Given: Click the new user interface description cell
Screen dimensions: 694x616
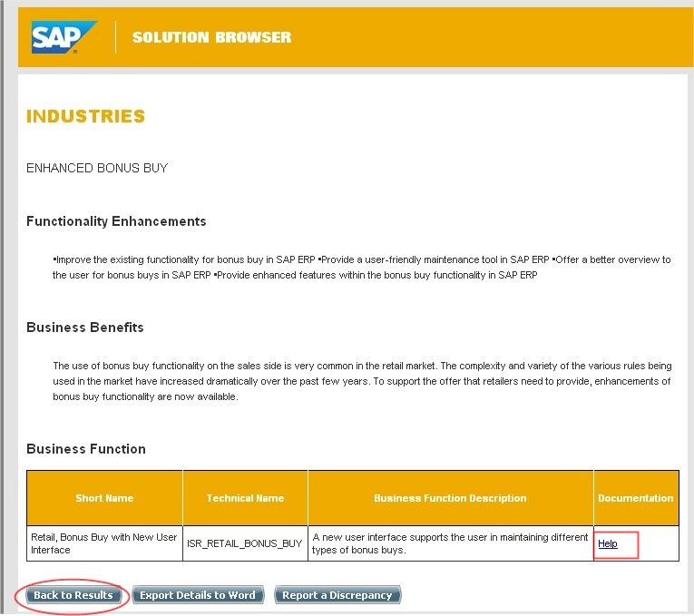Looking at the screenshot, I should (x=450, y=543).
